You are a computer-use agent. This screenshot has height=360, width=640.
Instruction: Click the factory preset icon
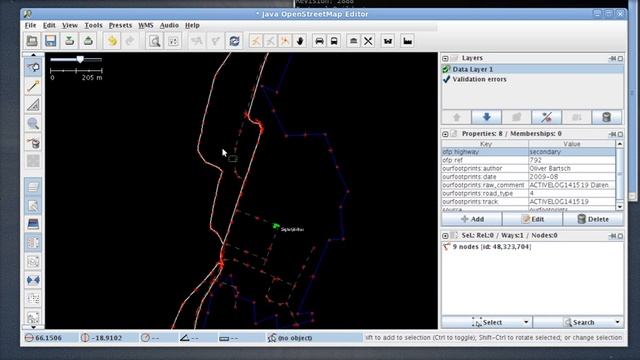407,41
